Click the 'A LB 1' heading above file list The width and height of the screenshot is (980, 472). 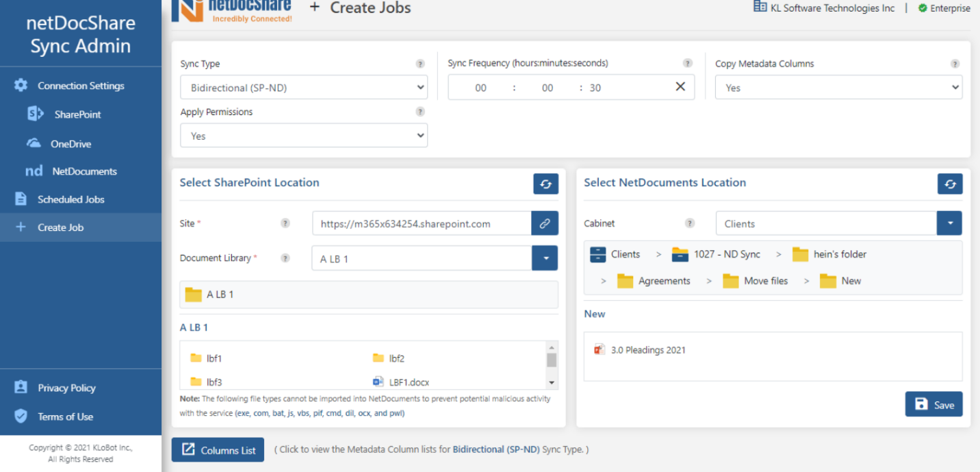(x=194, y=327)
